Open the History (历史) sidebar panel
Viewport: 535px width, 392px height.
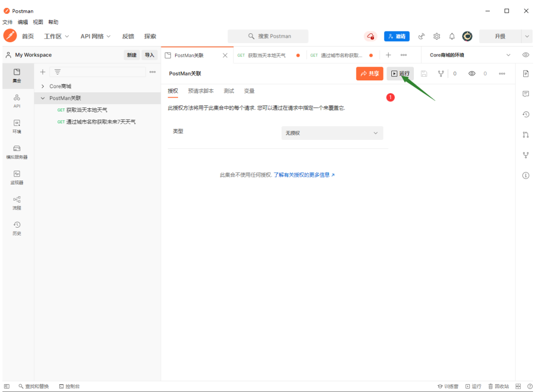coord(17,229)
